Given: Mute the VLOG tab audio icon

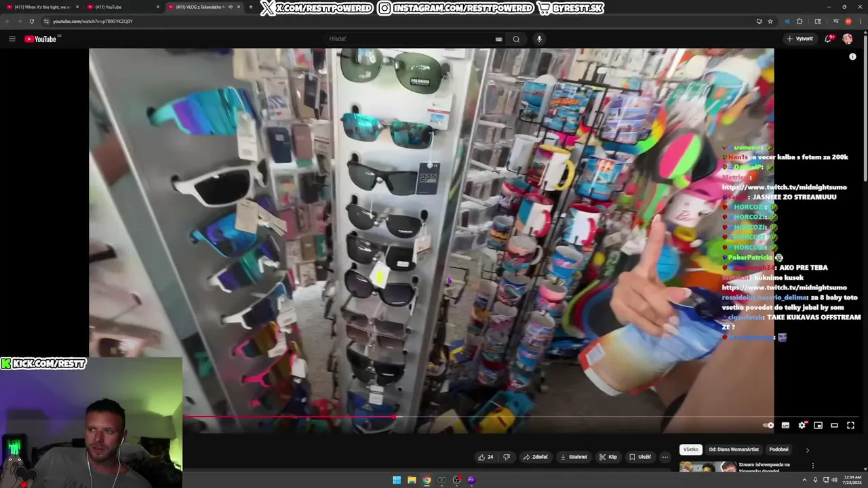Looking at the screenshot, I should pyautogui.click(x=231, y=7).
